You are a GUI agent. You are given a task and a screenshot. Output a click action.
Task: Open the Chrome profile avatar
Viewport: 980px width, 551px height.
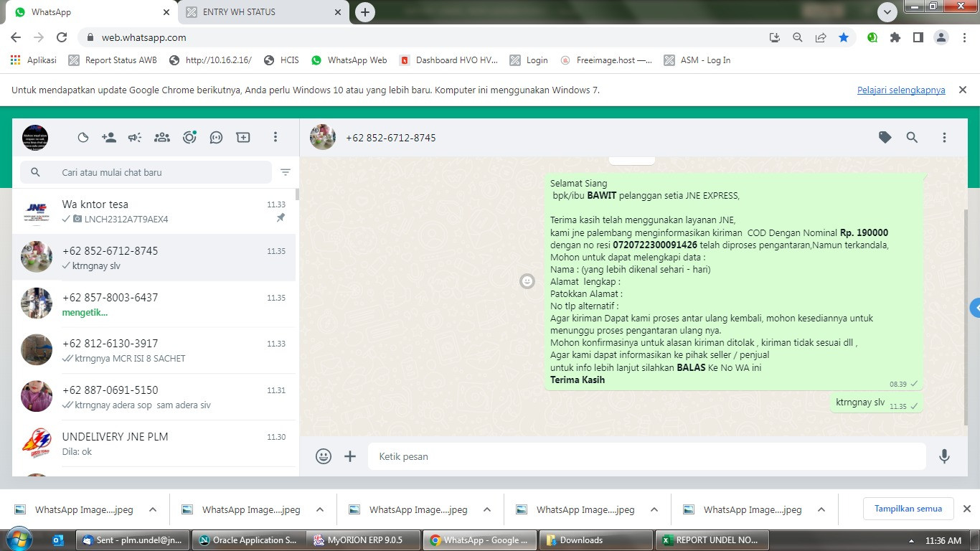(941, 37)
